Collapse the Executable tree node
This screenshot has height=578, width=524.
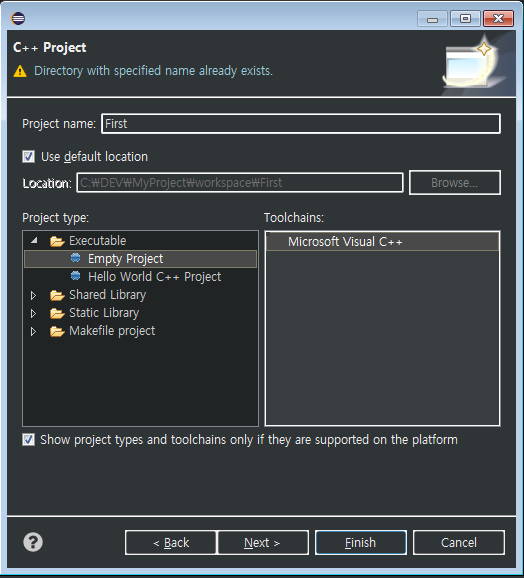(34, 241)
